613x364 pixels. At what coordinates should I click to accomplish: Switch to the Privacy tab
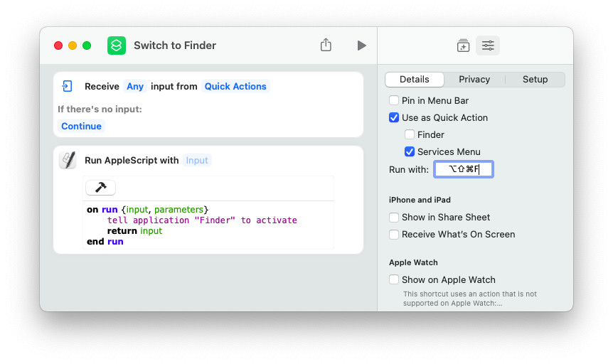474,80
